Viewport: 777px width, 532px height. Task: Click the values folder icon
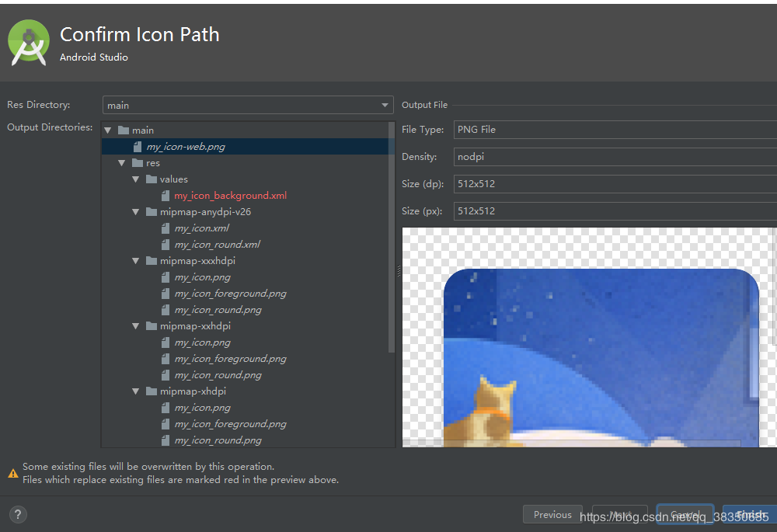point(152,179)
